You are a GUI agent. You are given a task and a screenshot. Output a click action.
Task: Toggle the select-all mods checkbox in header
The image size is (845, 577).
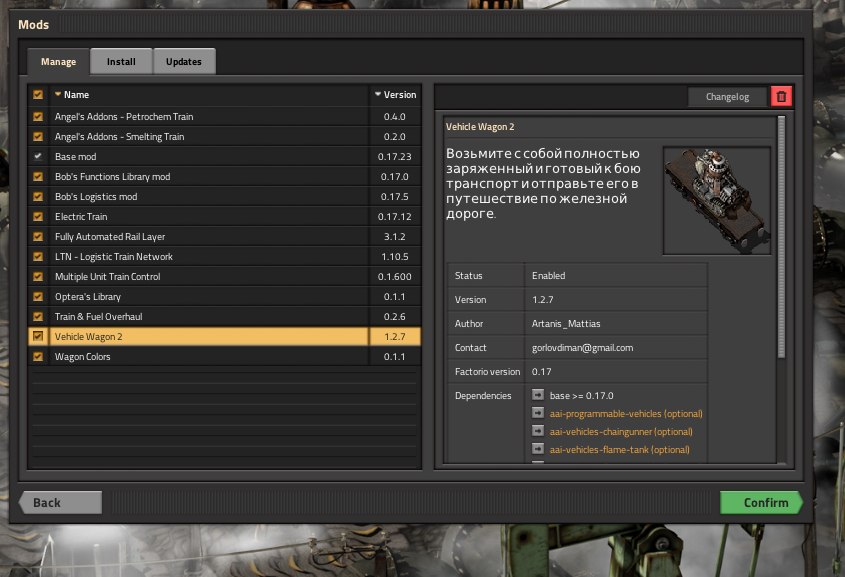(38, 95)
